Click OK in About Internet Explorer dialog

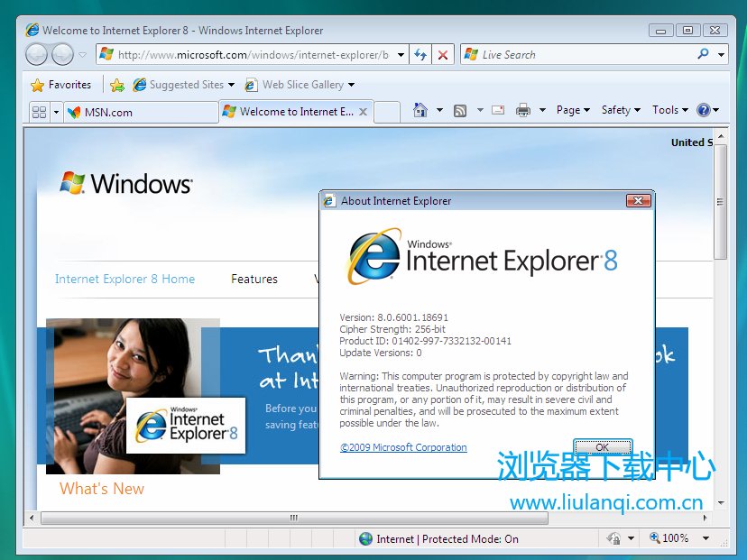pos(603,447)
